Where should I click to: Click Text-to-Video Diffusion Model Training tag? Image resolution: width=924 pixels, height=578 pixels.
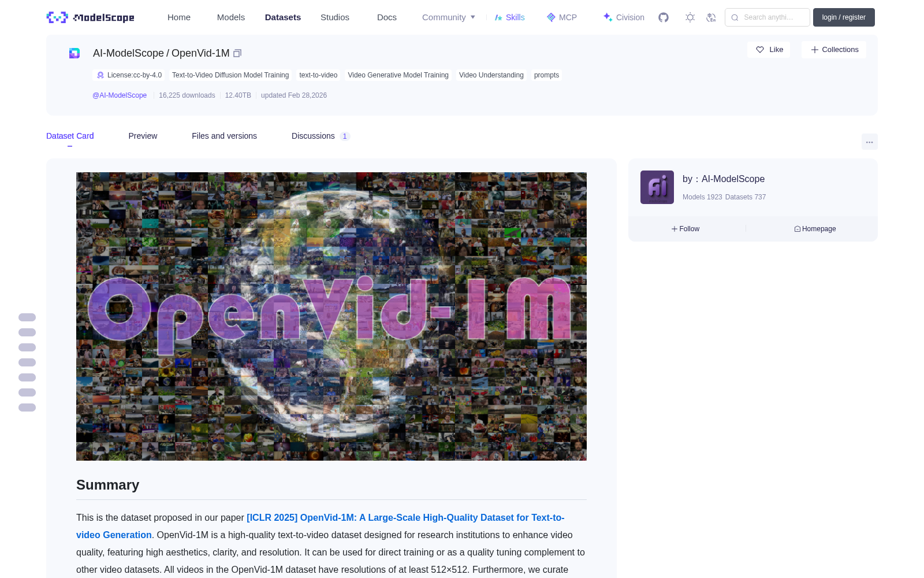(230, 75)
